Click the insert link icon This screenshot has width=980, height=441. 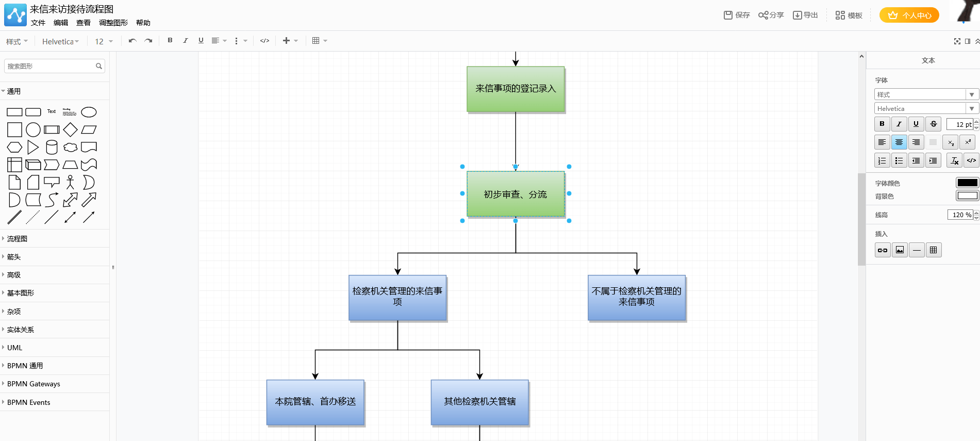pos(883,250)
